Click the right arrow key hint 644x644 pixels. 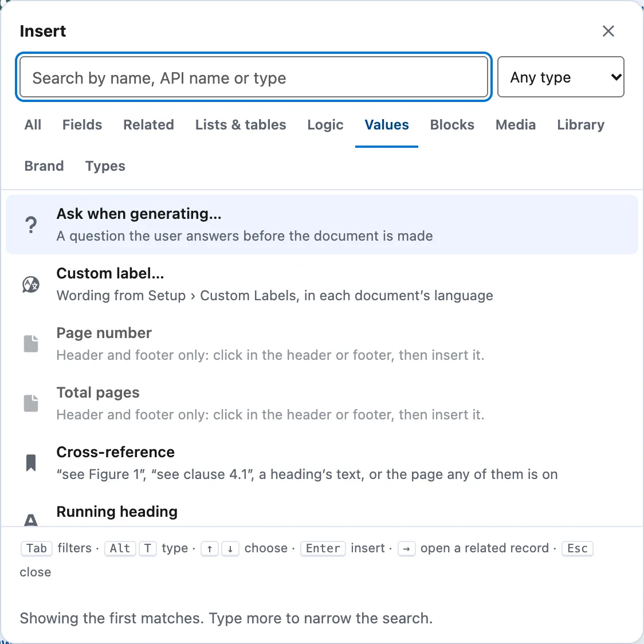click(x=407, y=548)
